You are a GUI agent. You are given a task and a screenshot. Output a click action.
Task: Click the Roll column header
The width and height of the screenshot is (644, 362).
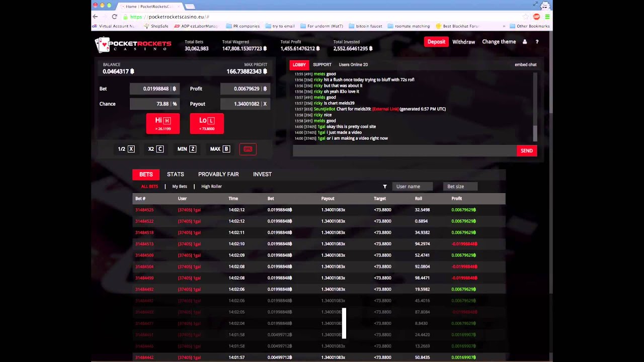tap(418, 199)
